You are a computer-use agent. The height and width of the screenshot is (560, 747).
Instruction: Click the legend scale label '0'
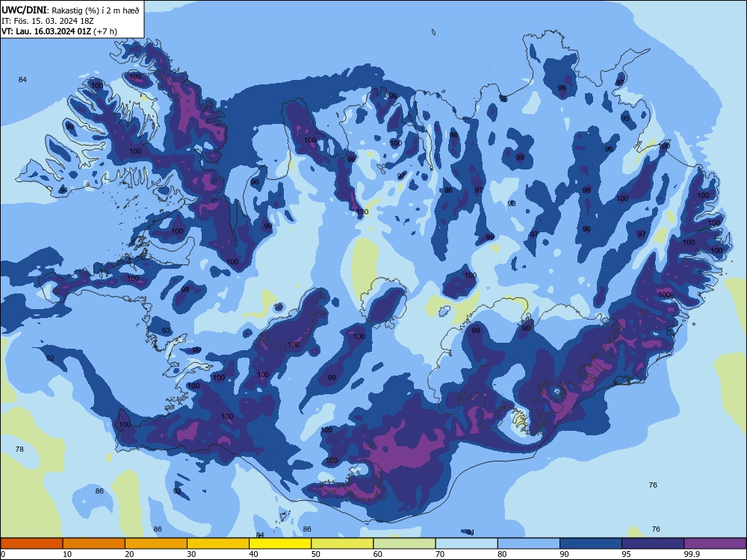pyautogui.click(x=3, y=554)
